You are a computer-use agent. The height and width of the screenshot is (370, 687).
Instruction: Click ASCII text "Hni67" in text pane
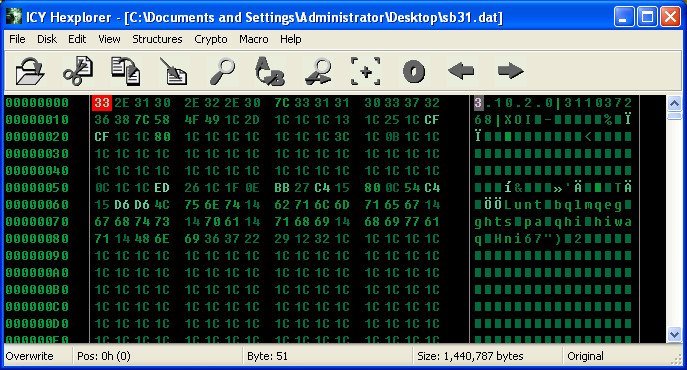pos(518,239)
